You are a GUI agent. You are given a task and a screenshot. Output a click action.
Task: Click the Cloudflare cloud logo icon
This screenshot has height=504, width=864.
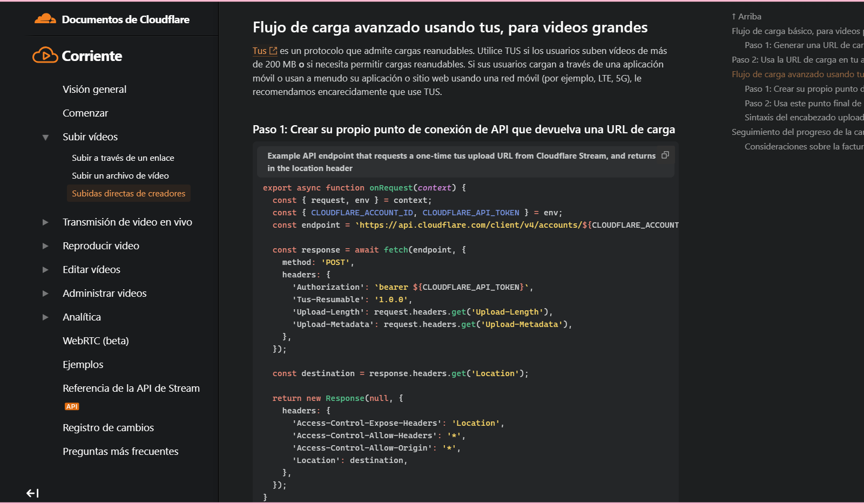point(45,19)
